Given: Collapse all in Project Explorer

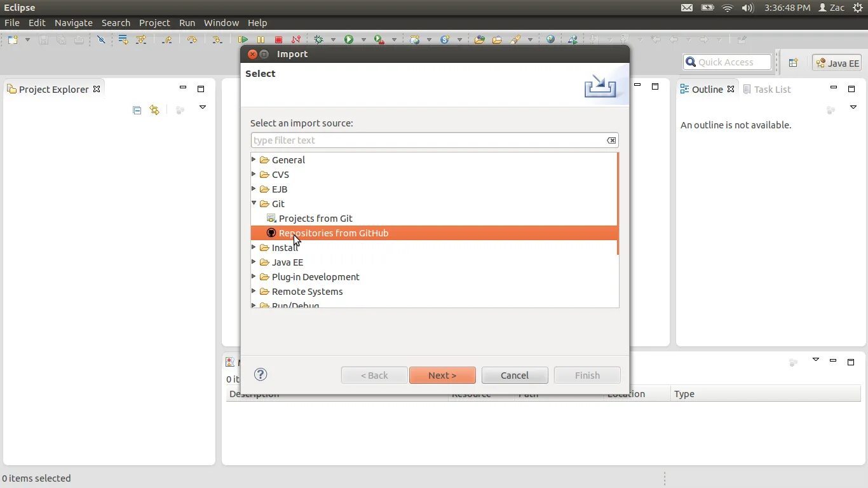Looking at the screenshot, I should [137, 110].
